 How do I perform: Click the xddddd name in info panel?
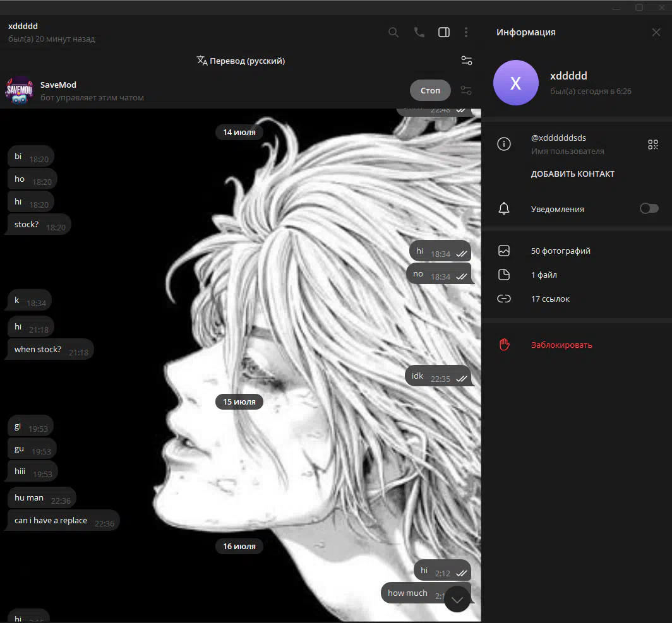(x=568, y=76)
